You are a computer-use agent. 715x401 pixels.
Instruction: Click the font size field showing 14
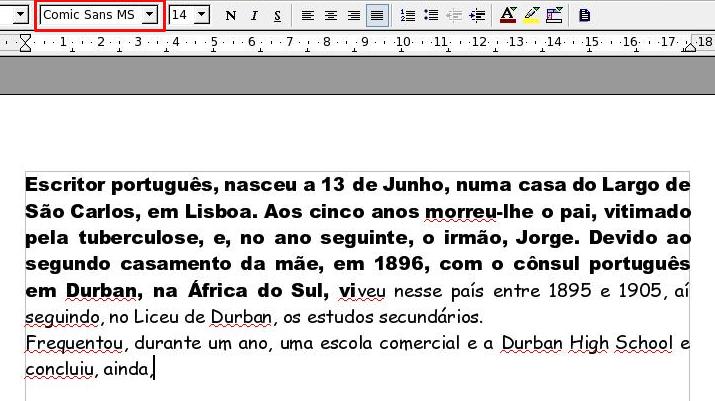[x=181, y=15]
